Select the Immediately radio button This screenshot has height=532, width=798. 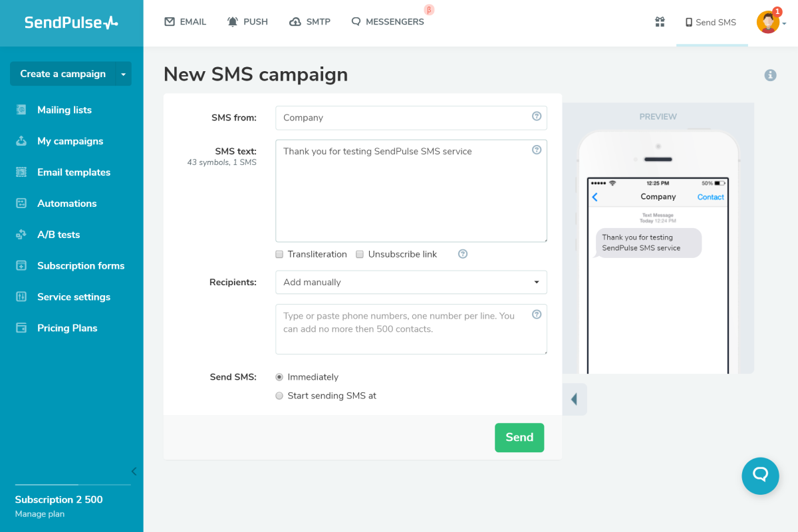pyautogui.click(x=279, y=377)
